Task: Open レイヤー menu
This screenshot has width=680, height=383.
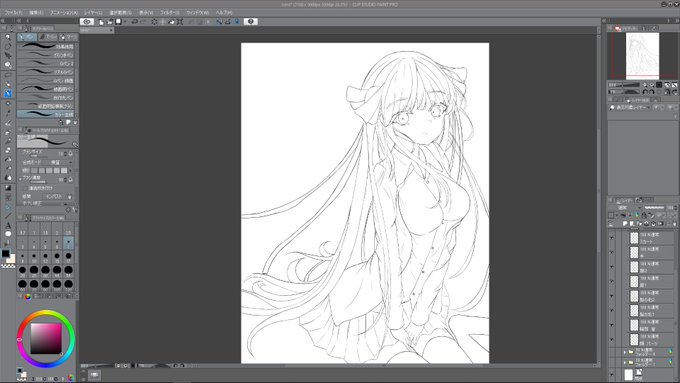Action: coord(92,13)
